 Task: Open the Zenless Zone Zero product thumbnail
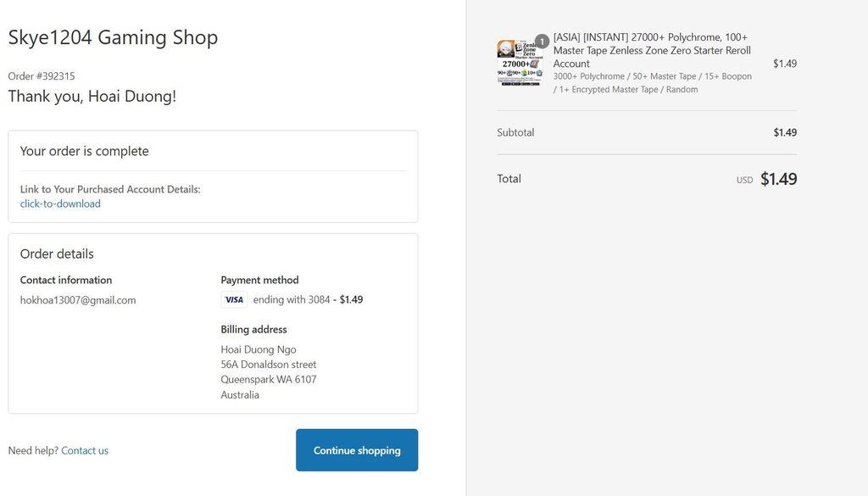pos(519,63)
